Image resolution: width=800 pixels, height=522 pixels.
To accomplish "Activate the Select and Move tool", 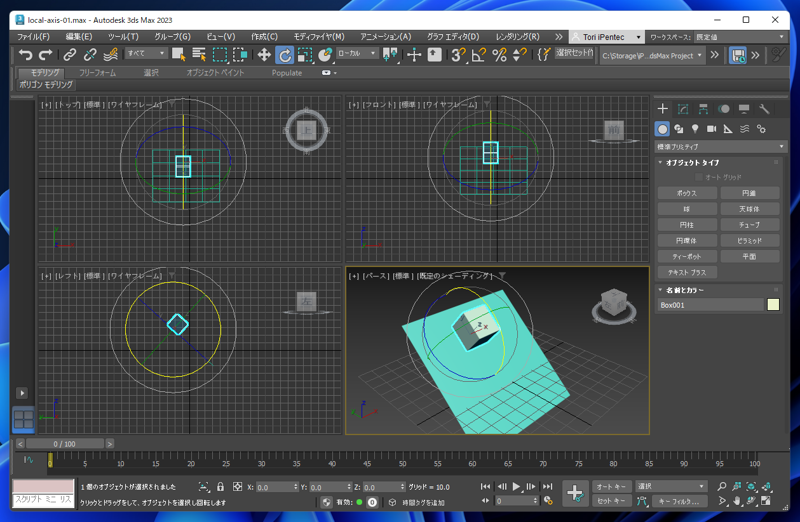I will 264,55.
